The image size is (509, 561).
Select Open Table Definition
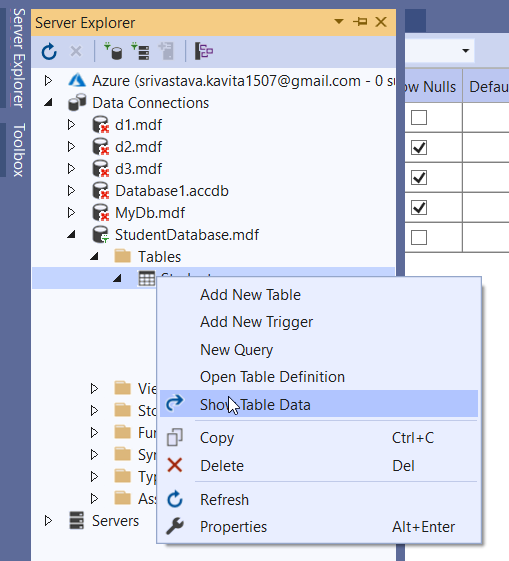tap(319, 377)
